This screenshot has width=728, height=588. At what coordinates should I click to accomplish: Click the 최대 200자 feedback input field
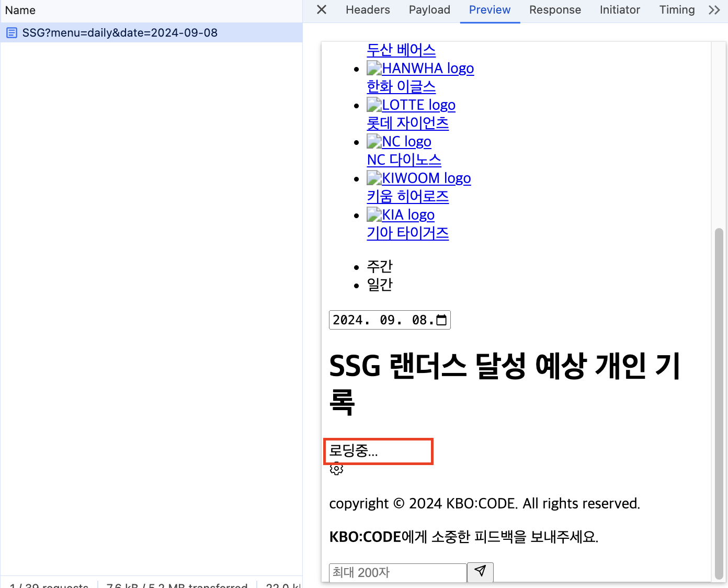397,572
